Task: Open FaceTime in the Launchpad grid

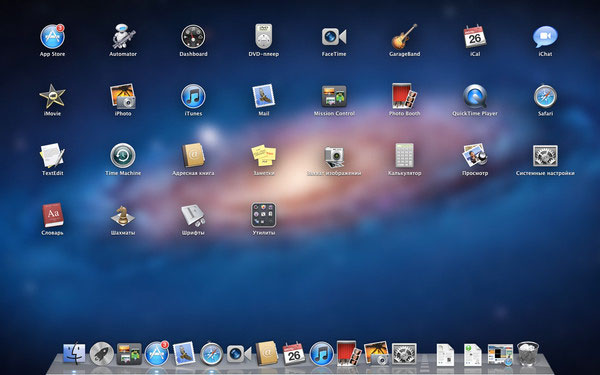Action: tap(334, 37)
